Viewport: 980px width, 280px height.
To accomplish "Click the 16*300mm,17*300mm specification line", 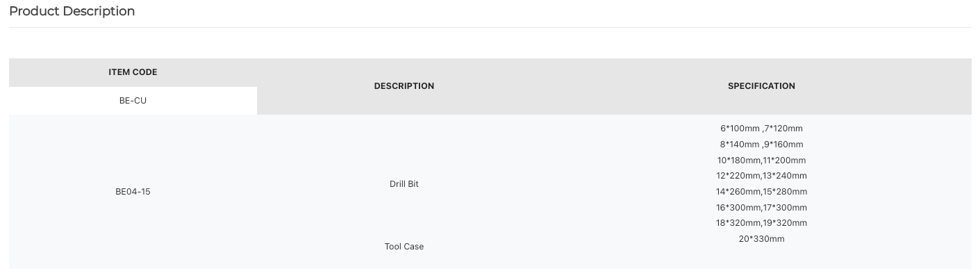I will click(761, 208).
